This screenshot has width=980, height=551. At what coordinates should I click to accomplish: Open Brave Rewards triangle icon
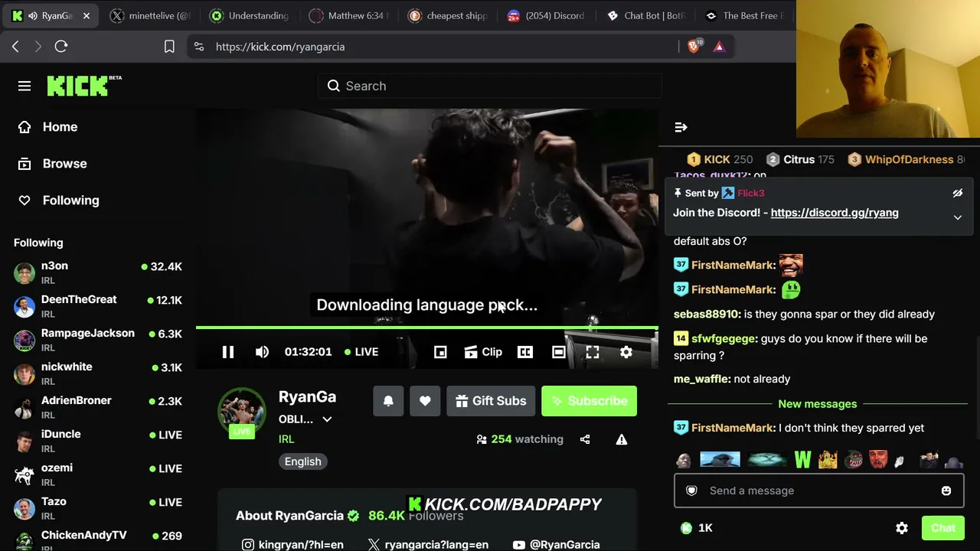[x=719, y=47]
